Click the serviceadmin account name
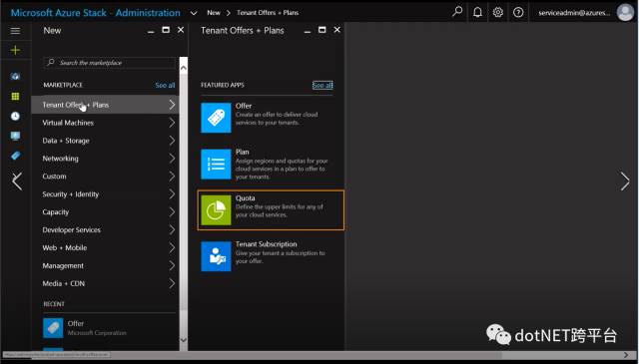This screenshot has height=364, width=639. 574,13
